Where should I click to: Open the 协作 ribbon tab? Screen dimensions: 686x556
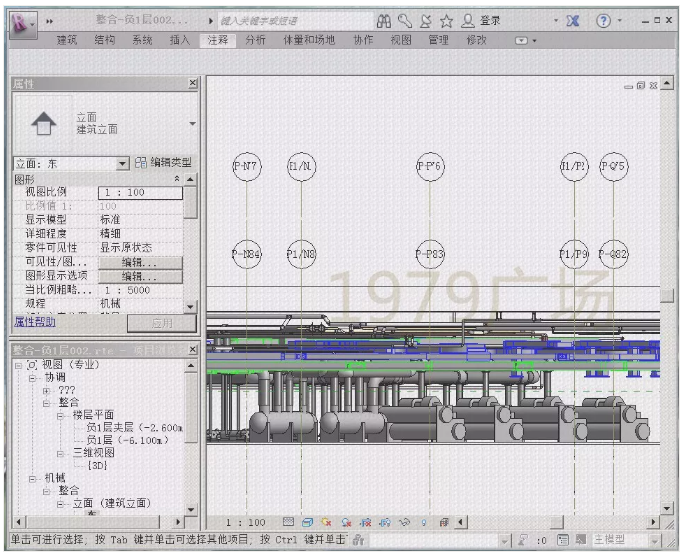coord(363,40)
